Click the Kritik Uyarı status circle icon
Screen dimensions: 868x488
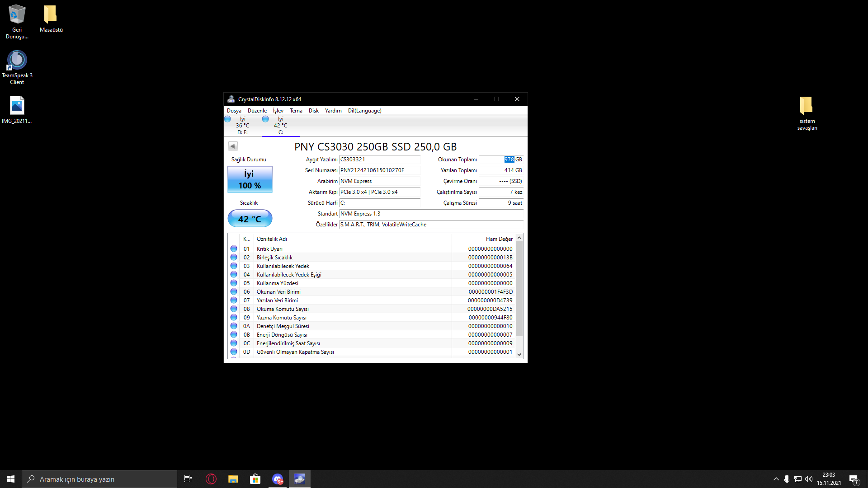click(x=234, y=249)
